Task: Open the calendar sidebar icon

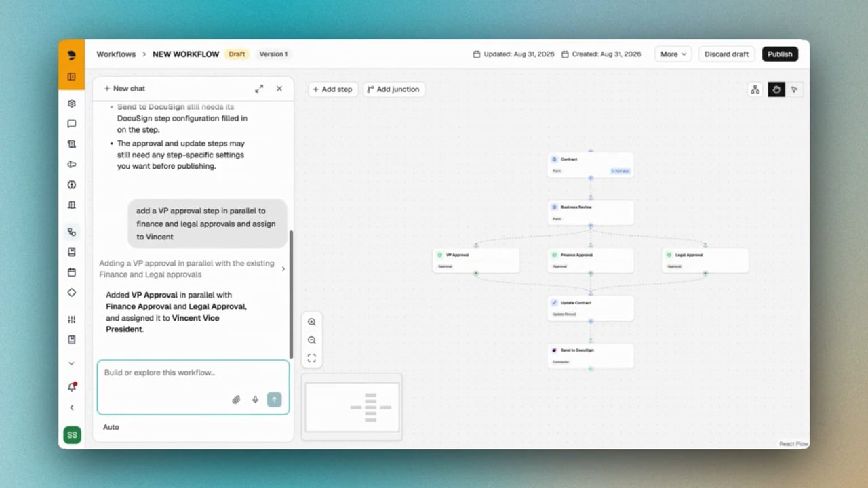Action: pyautogui.click(x=71, y=272)
